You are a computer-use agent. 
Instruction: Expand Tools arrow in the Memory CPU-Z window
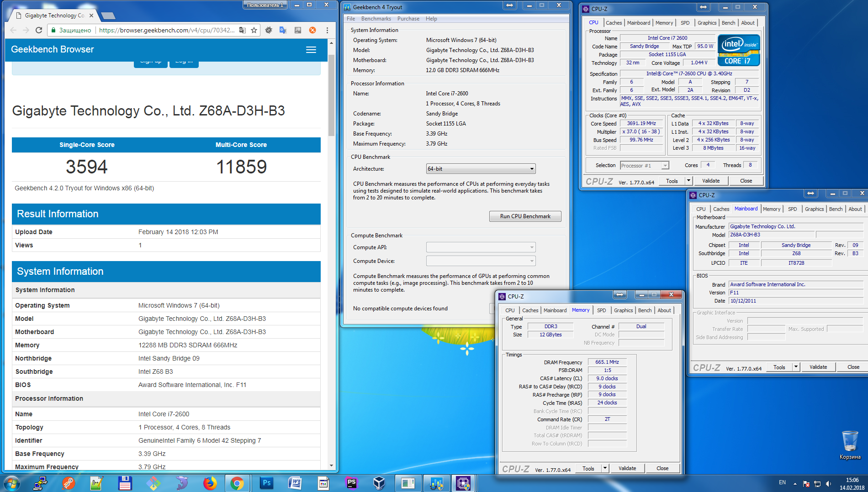tap(605, 468)
